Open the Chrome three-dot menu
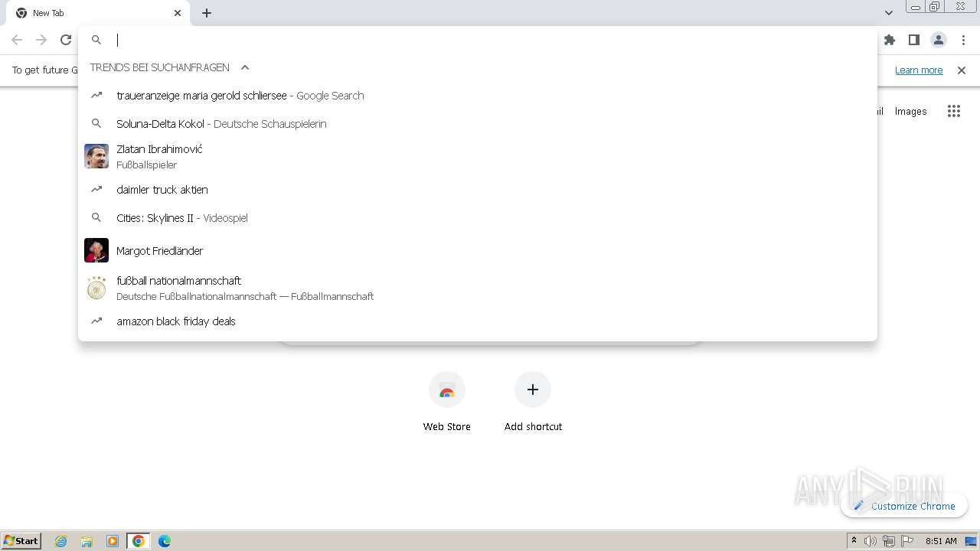Screen dimensions: 980x551 963,40
